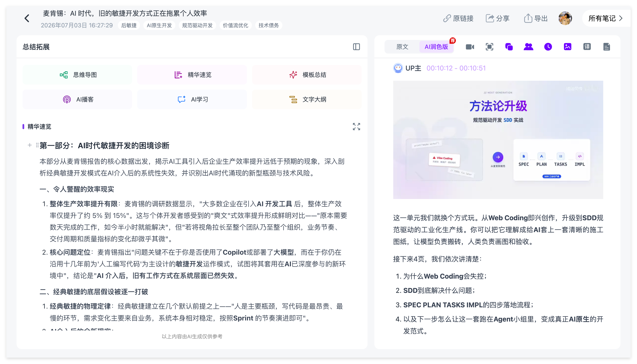
Task: Jump to timestamp 00:10:12 - 00:10:51
Action: (456, 68)
